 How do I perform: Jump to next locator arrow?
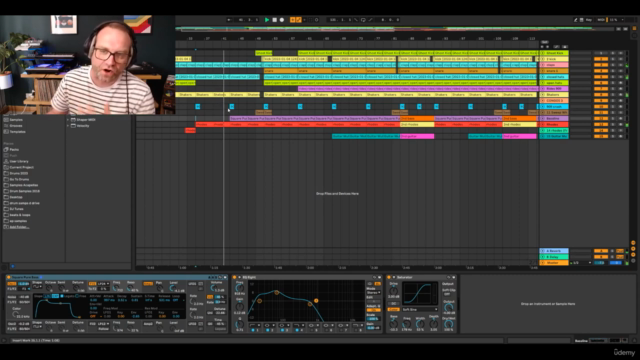547,47
